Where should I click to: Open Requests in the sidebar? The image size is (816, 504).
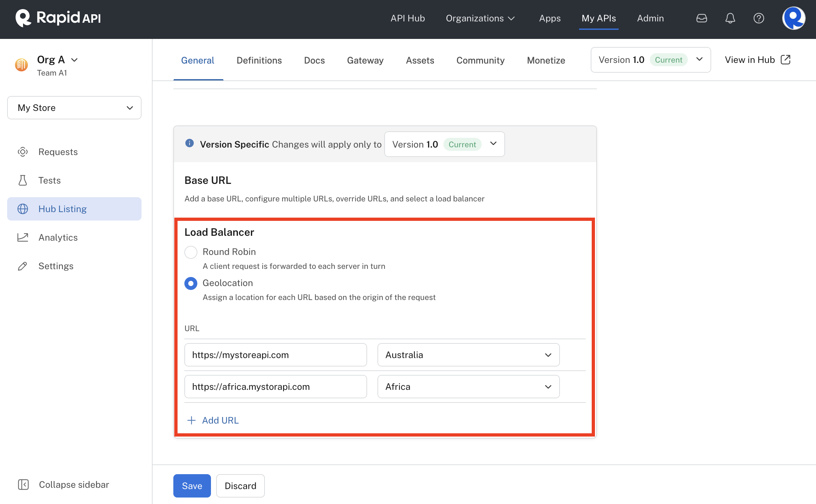pyautogui.click(x=74, y=152)
